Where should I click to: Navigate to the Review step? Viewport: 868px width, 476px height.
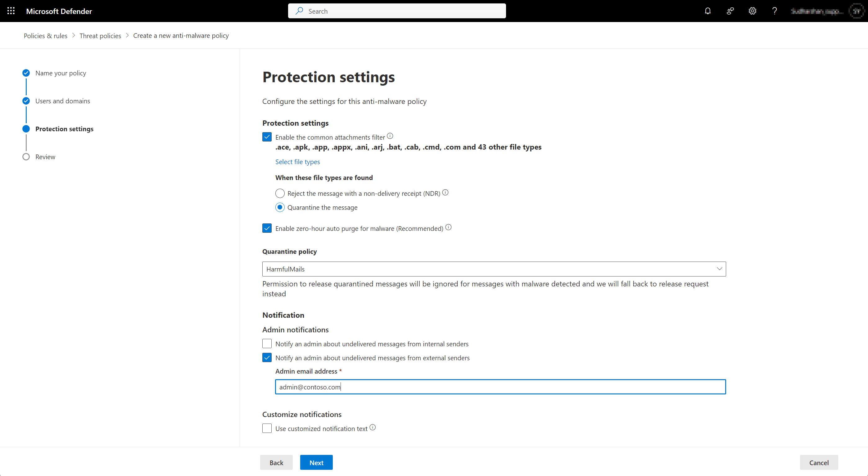[46, 157]
